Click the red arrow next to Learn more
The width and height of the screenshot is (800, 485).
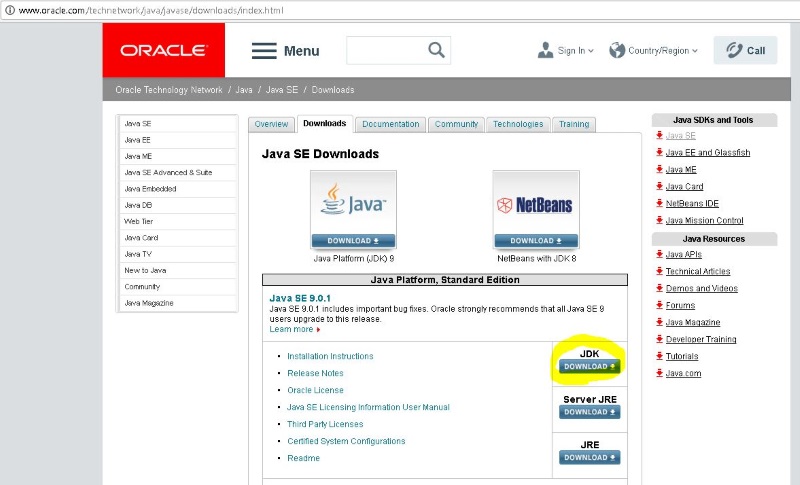pos(318,330)
